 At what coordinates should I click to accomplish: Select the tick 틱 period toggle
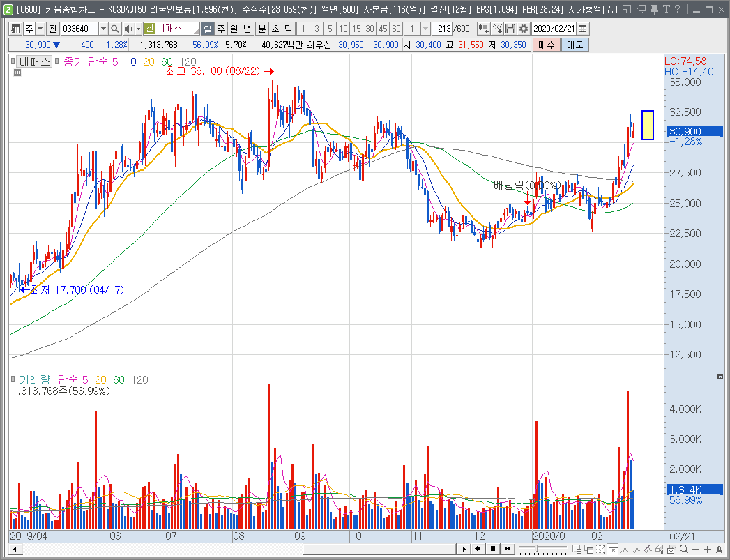[x=288, y=29]
